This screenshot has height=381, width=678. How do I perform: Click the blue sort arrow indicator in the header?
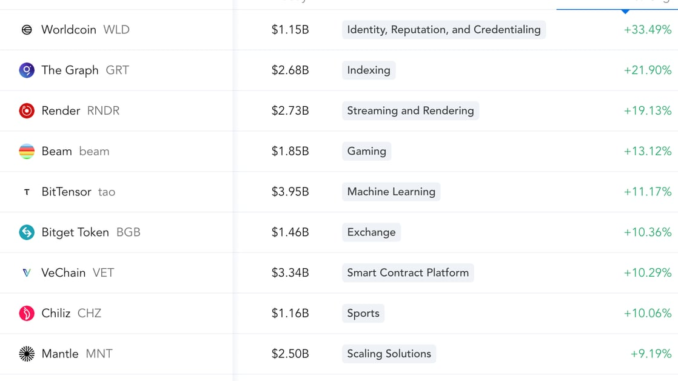point(625,11)
